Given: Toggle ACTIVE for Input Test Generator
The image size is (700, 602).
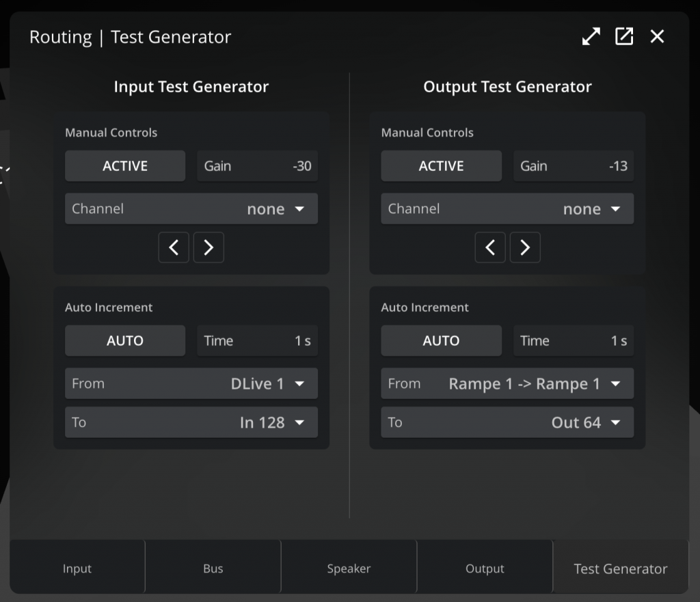Looking at the screenshot, I should pyautogui.click(x=125, y=166).
